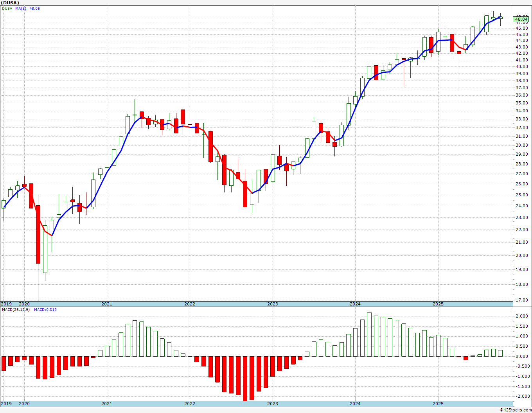Click 2025 on the price chart time axis
The image size is (532, 413).
click(438, 304)
